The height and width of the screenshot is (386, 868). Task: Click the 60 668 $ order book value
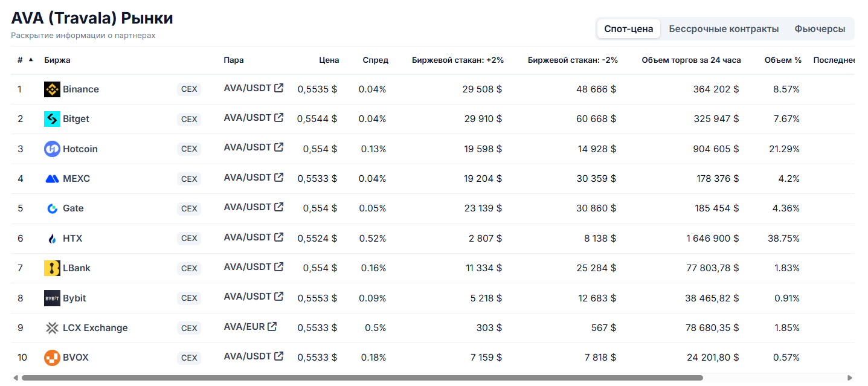click(x=596, y=119)
